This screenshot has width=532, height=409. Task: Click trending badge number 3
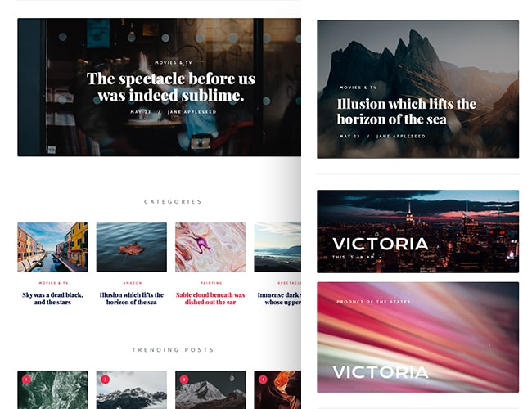coord(184,380)
